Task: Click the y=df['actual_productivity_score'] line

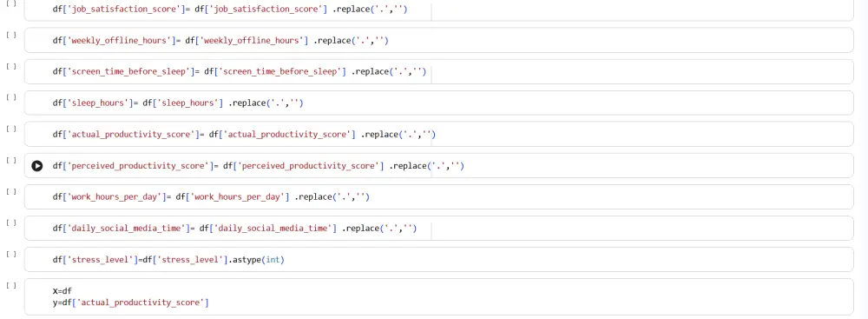Action: [131, 302]
